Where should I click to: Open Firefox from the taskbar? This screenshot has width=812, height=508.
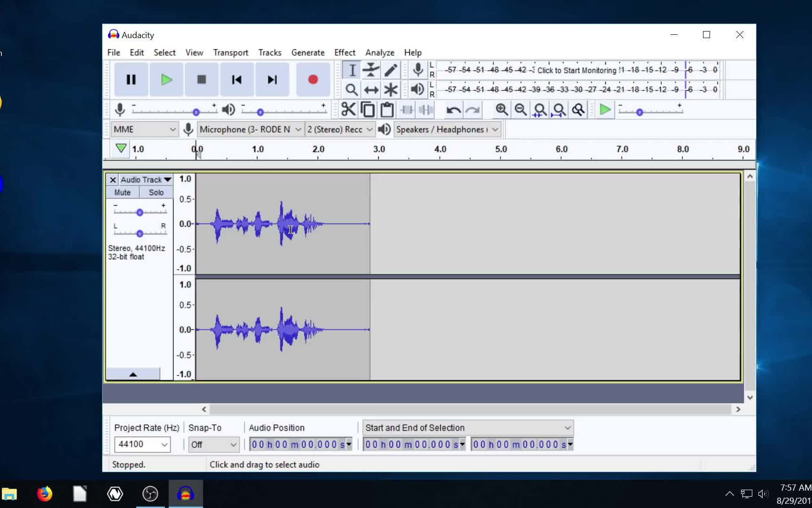click(x=45, y=494)
